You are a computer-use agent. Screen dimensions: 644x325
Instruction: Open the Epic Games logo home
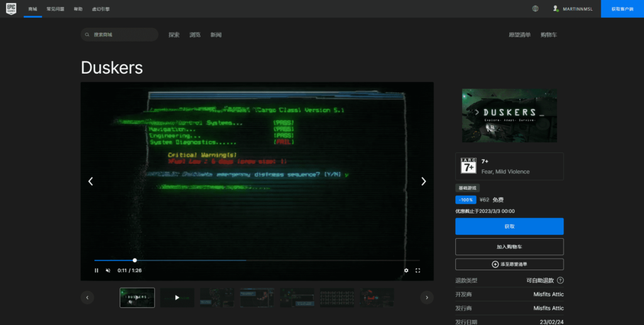[11, 9]
